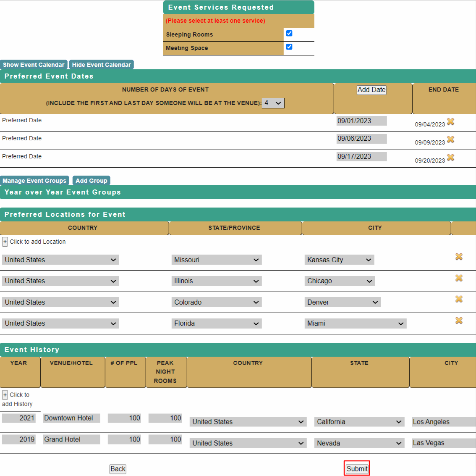Viewport: 476px width, 476px height.
Task: Remove the 09/01/2023 preferred date row
Action: click(450, 121)
